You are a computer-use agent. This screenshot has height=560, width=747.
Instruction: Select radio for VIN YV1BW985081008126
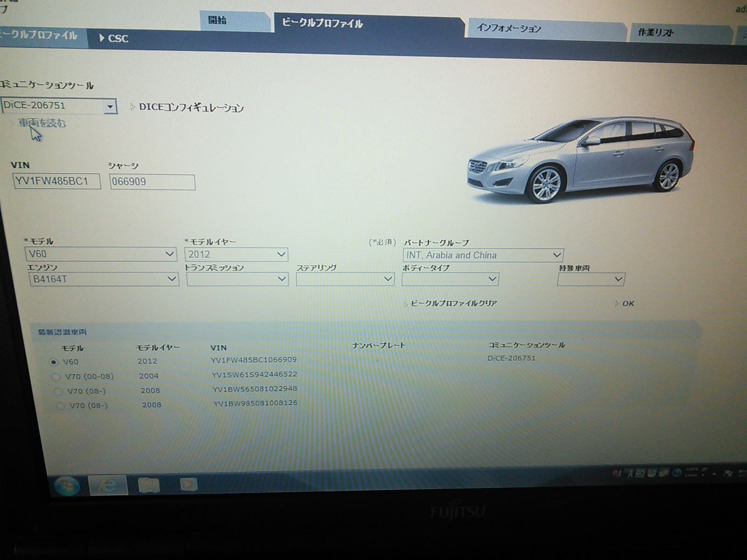pos(60,406)
